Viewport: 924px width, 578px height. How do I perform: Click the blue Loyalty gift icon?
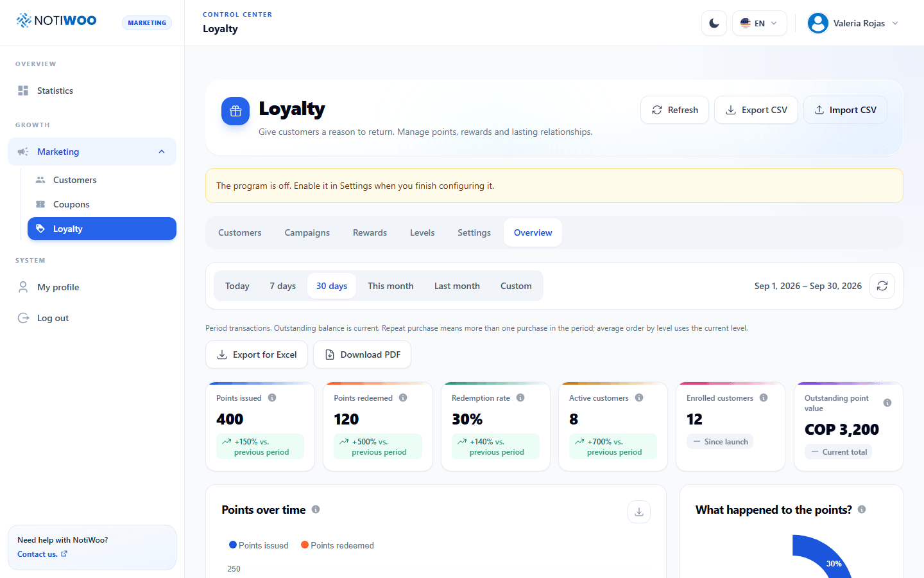[x=235, y=111]
